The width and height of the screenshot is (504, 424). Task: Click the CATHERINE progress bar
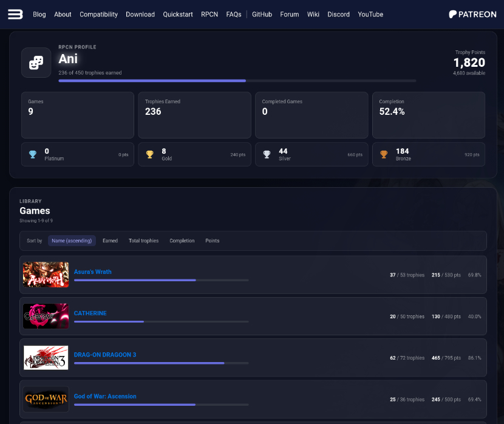(x=162, y=322)
